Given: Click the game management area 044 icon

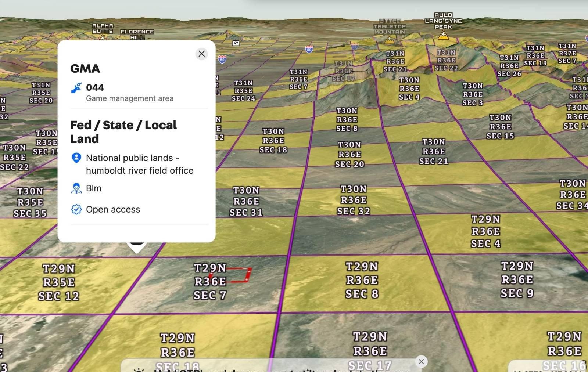Looking at the screenshot, I should coord(76,88).
